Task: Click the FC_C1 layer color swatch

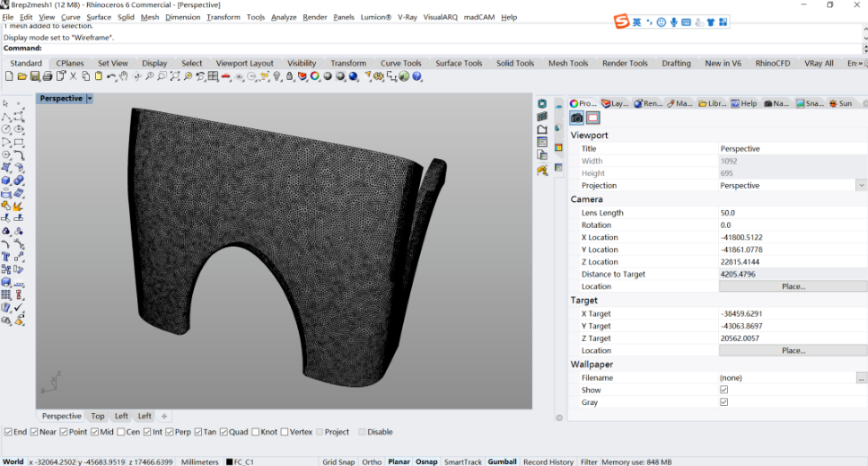Action: pos(229,462)
